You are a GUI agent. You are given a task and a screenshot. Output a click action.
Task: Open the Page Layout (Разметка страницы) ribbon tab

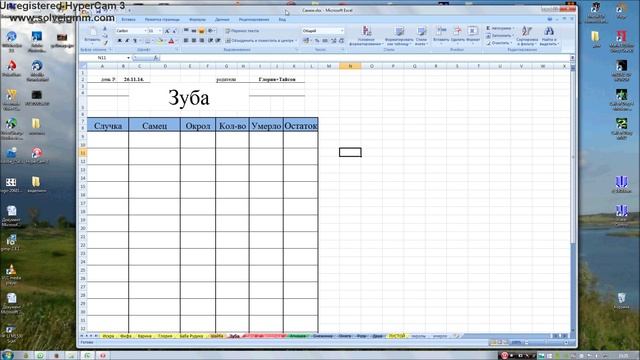[x=162, y=20]
